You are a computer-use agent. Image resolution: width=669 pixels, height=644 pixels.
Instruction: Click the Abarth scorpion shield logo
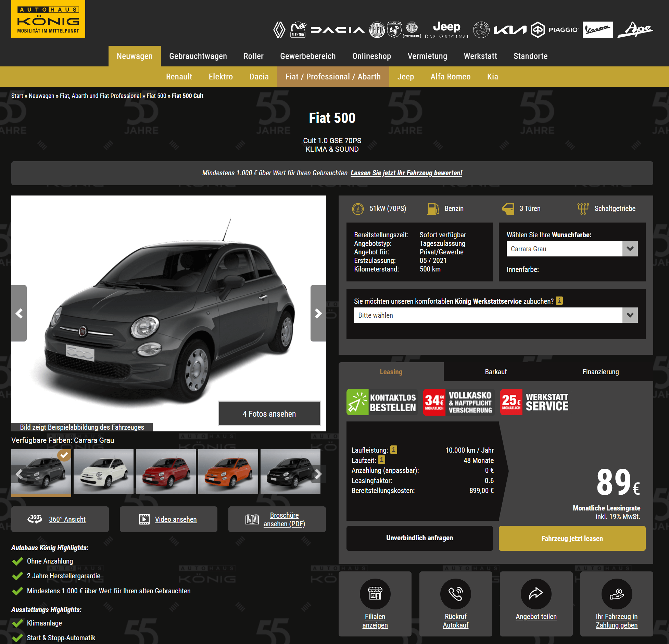coord(394,30)
